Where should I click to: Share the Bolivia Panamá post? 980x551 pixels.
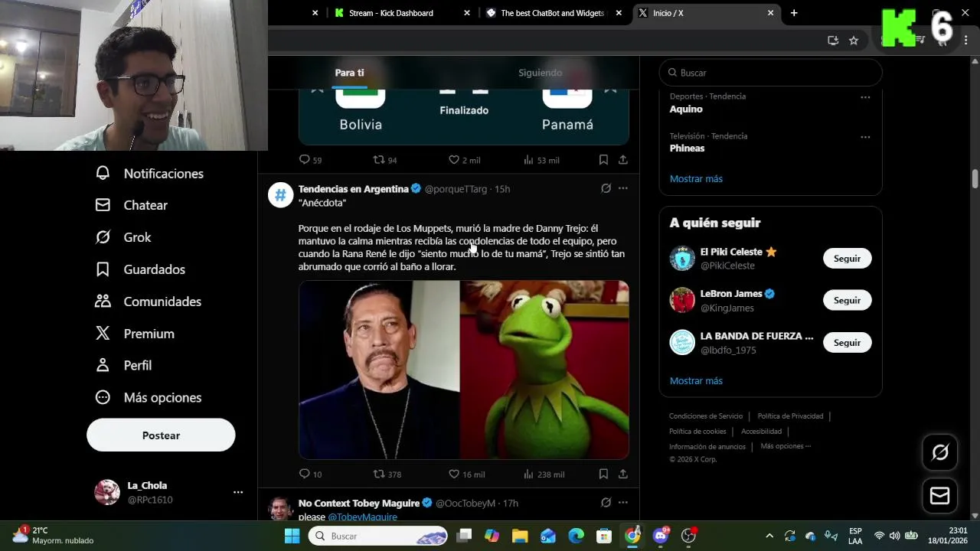pos(623,160)
